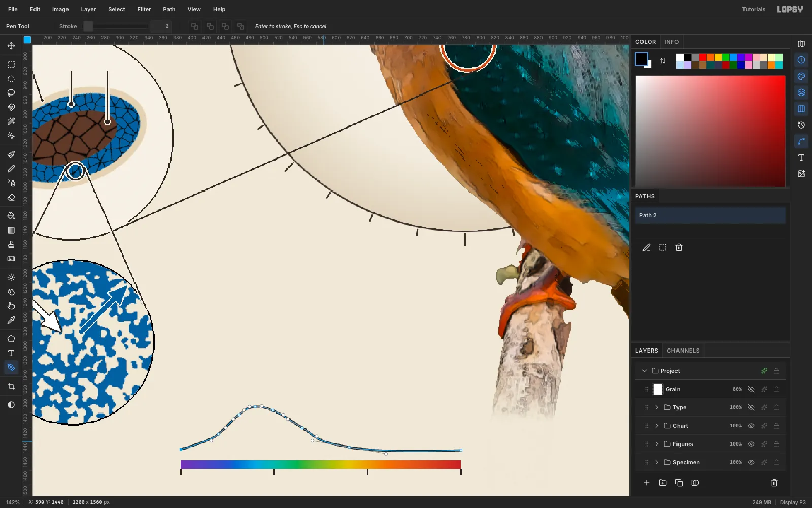The width and height of the screenshot is (812, 508).
Task: Open the Tutorials link
Action: [754, 9]
